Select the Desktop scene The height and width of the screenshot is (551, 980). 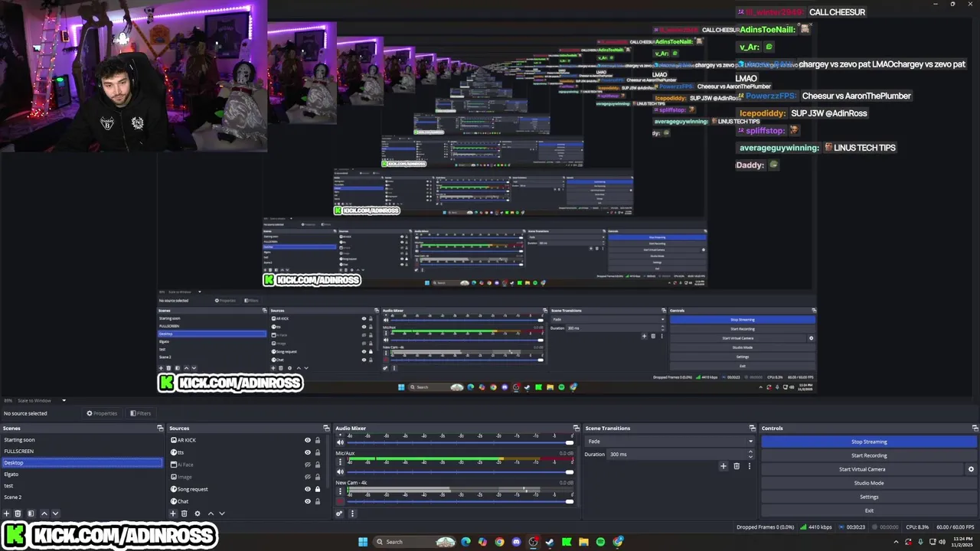click(x=81, y=463)
